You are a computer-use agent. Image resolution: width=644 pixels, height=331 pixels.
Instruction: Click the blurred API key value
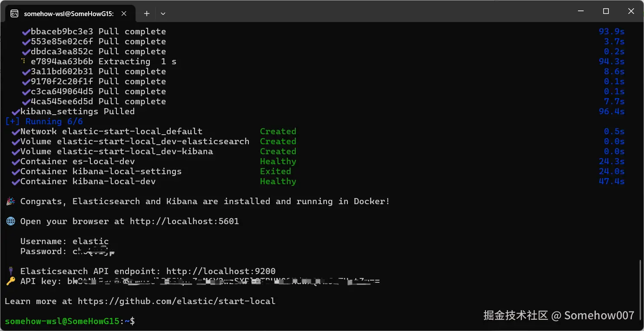pyautogui.click(x=223, y=281)
